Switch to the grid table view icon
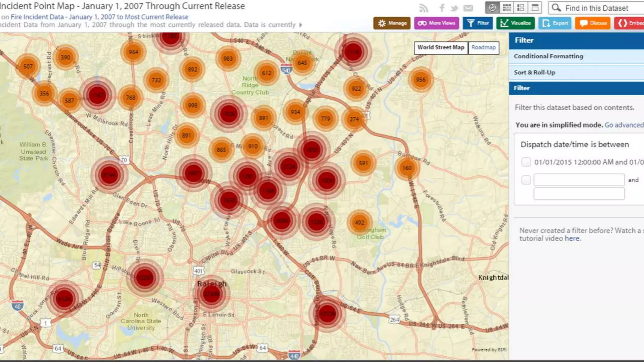The image size is (644, 362). [x=507, y=8]
